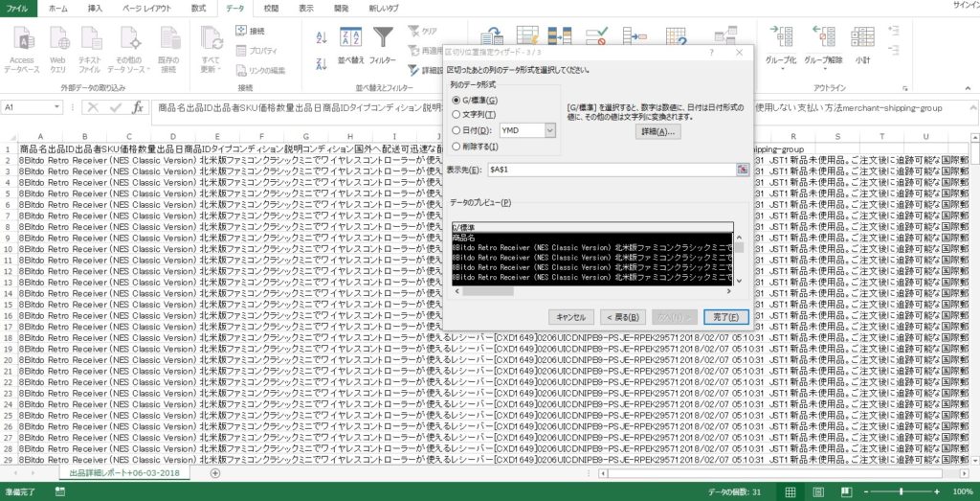Open the YMD date format dropdown
Viewport: 980px width, 501px height.
click(x=550, y=130)
